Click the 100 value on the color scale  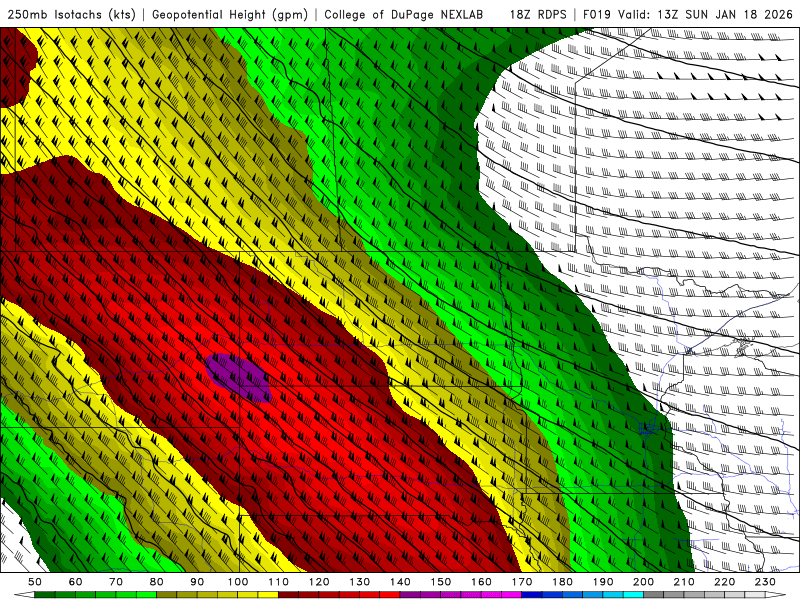pos(238,582)
